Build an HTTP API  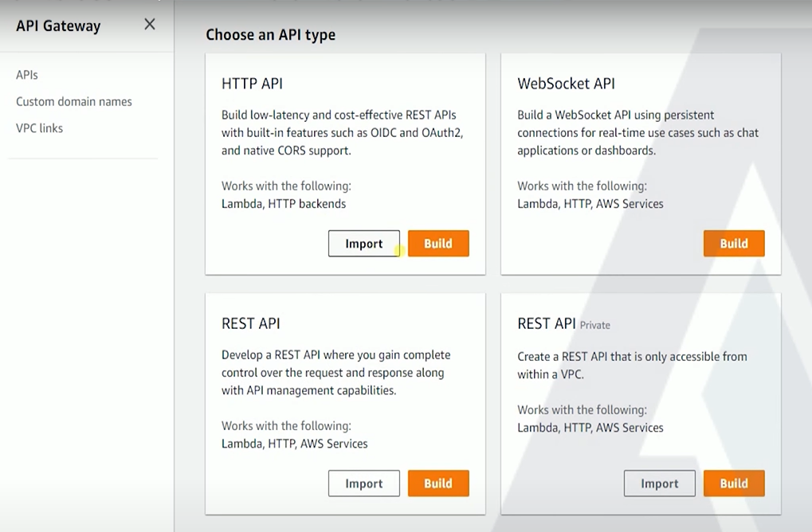(438, 243)
